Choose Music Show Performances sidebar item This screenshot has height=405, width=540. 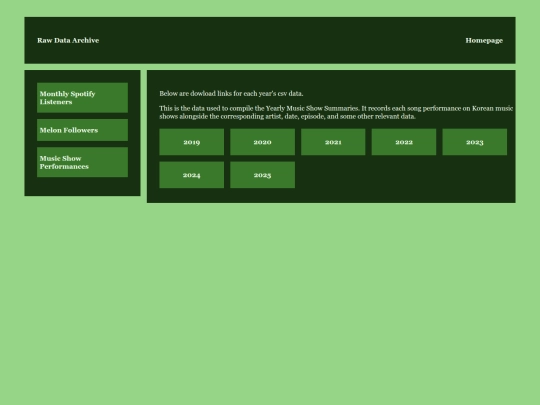tap(82, 162)
